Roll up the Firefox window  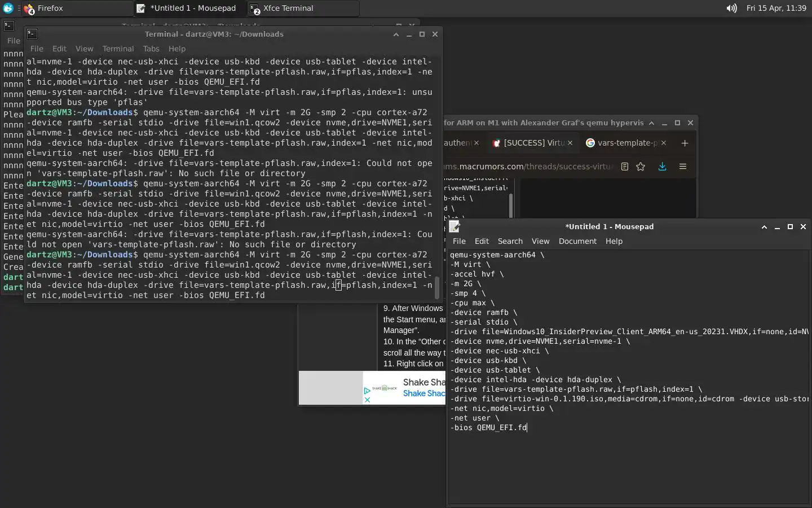651,122
